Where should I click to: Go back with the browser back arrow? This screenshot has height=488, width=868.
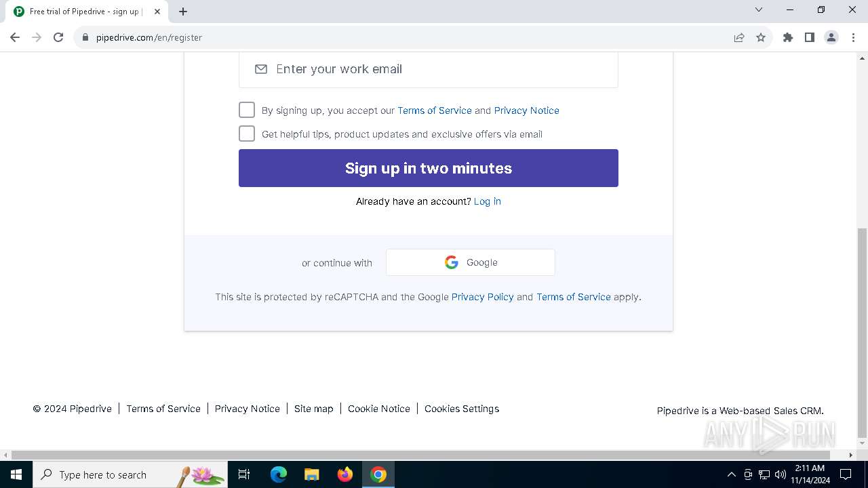pyautogui.click(x=15, y=37)
